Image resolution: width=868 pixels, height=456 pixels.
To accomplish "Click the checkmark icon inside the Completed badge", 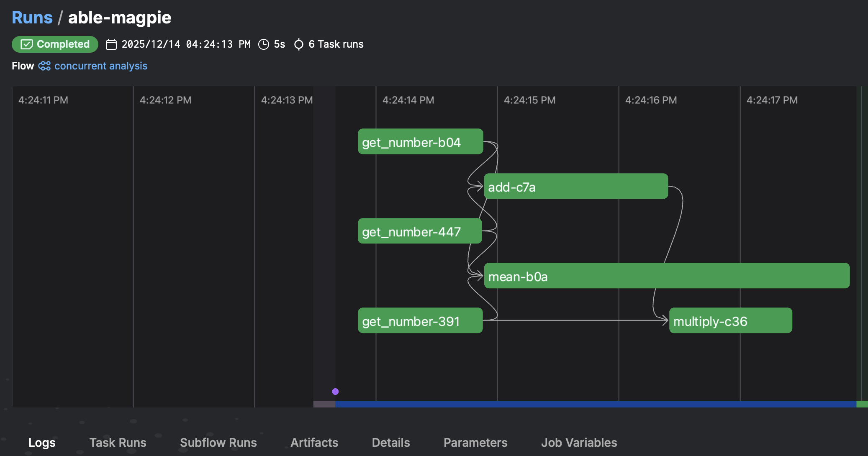I will pos(26,44).
